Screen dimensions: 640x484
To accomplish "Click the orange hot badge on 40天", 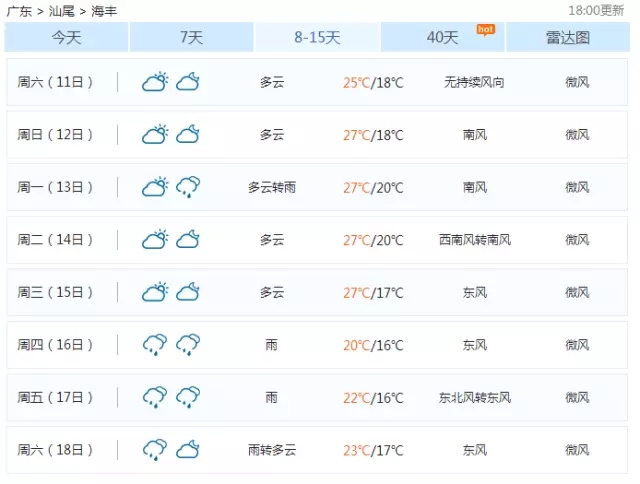I will coord(486,29).
